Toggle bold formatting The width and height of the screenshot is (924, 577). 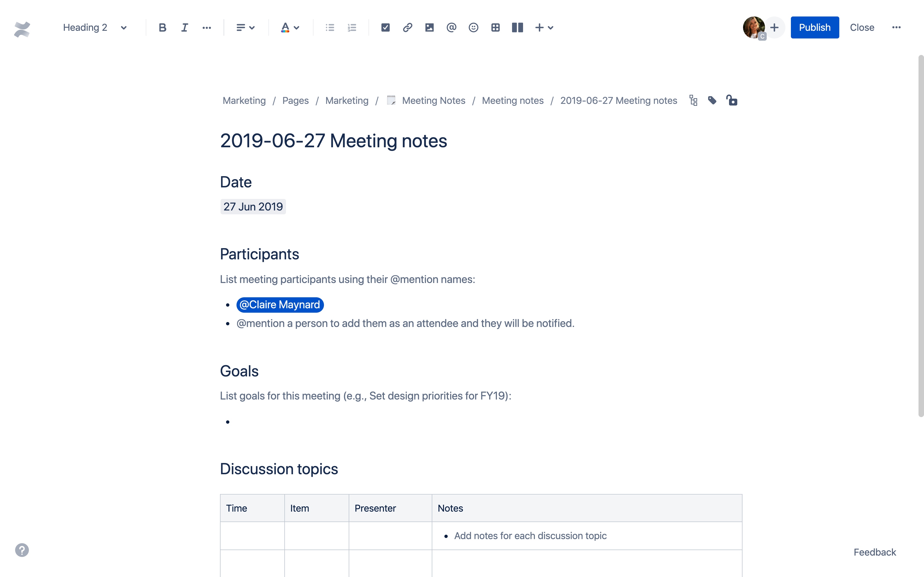(x=162, y=27)
